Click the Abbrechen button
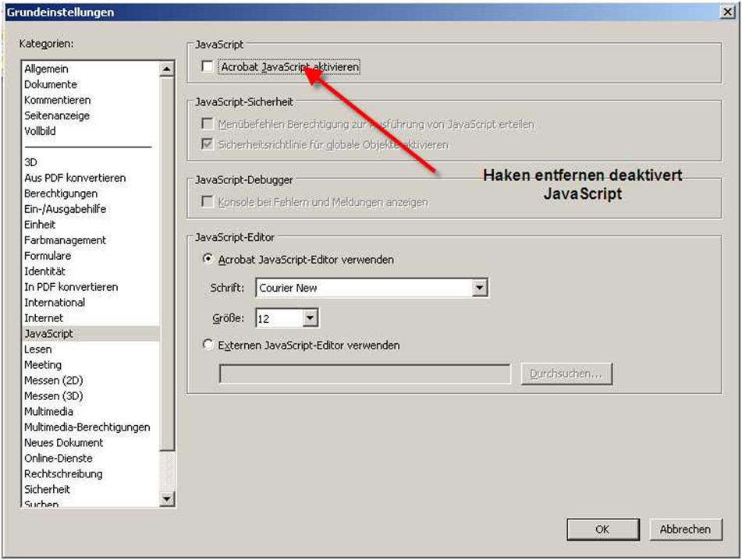The height and width of the screenshot is (560, 742). (x=685, y=529)
